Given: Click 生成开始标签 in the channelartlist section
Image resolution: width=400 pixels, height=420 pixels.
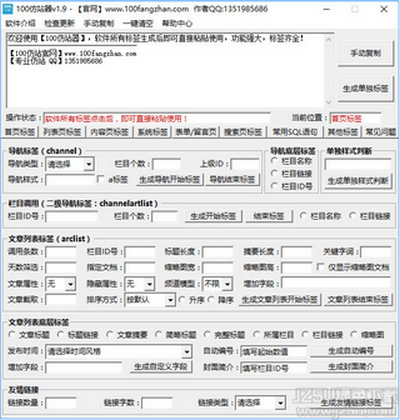Looking at the screenshot, I should 213,216.
